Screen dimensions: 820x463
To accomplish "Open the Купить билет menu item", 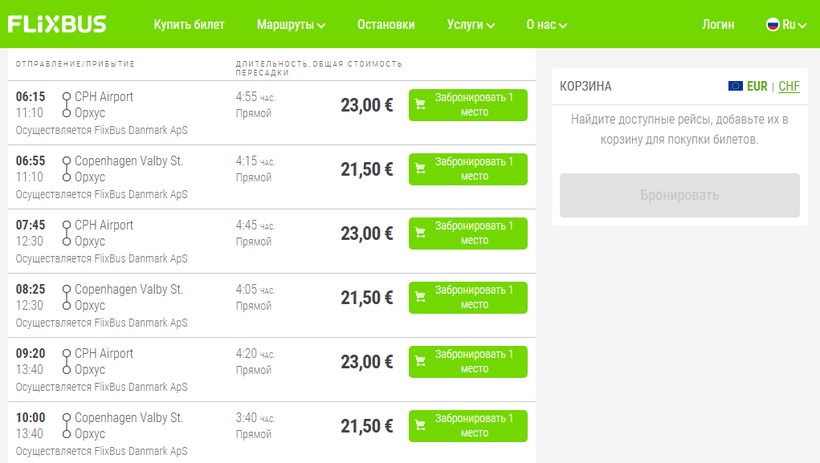I will [189, 24].
